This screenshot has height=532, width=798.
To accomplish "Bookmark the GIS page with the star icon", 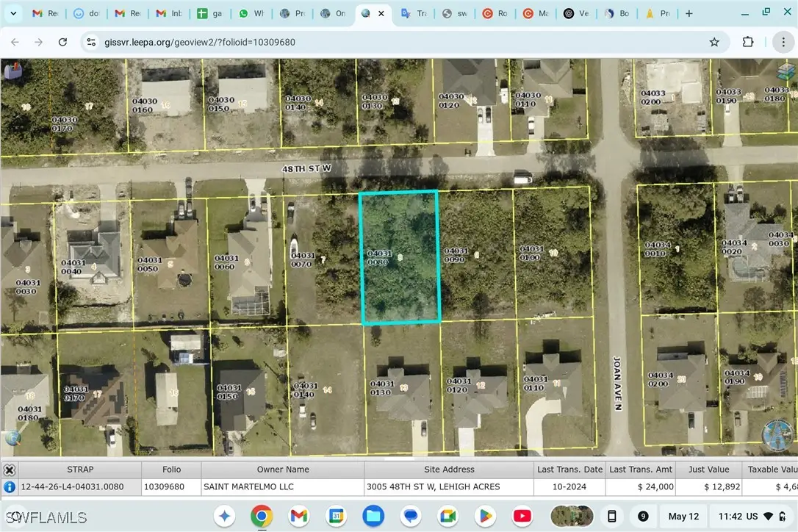I will tap(714, 42).
